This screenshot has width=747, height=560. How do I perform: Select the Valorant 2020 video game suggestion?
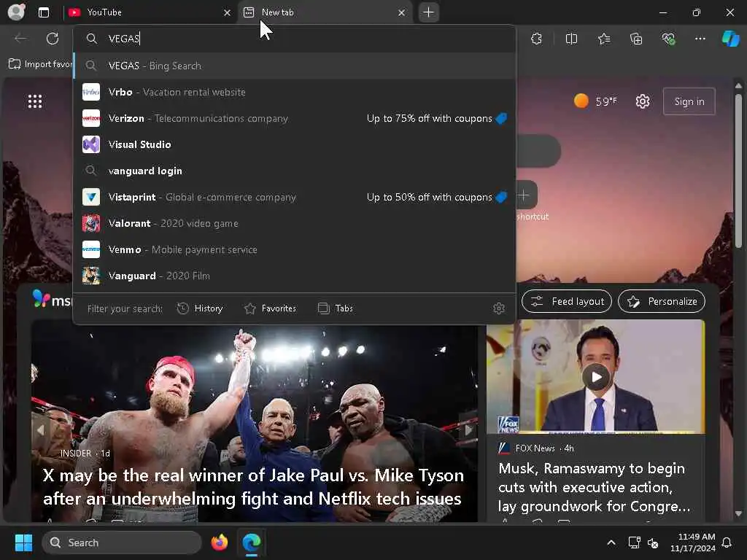point(295,223)
